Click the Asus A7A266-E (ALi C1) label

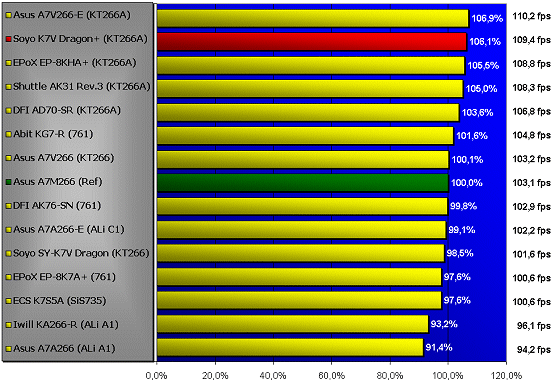pos(69,229)
